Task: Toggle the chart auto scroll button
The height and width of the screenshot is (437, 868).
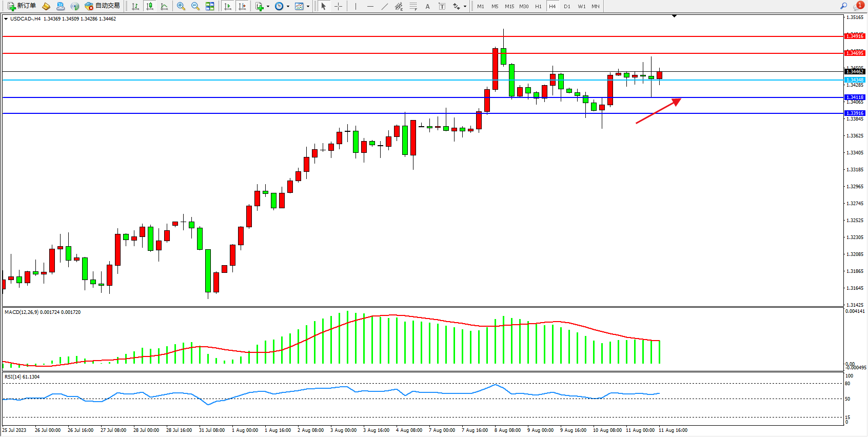Action: tap(228, 6)
